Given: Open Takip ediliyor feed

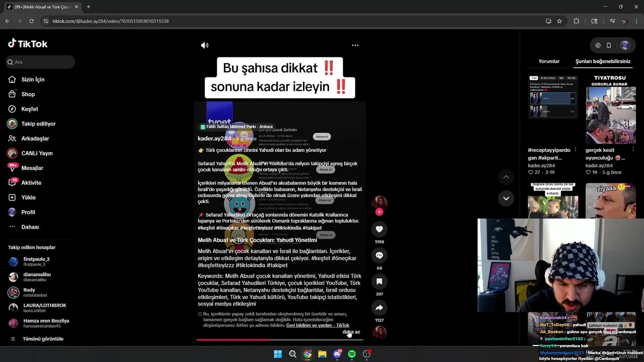Looking at the screenshot, I should coord(38,124).
